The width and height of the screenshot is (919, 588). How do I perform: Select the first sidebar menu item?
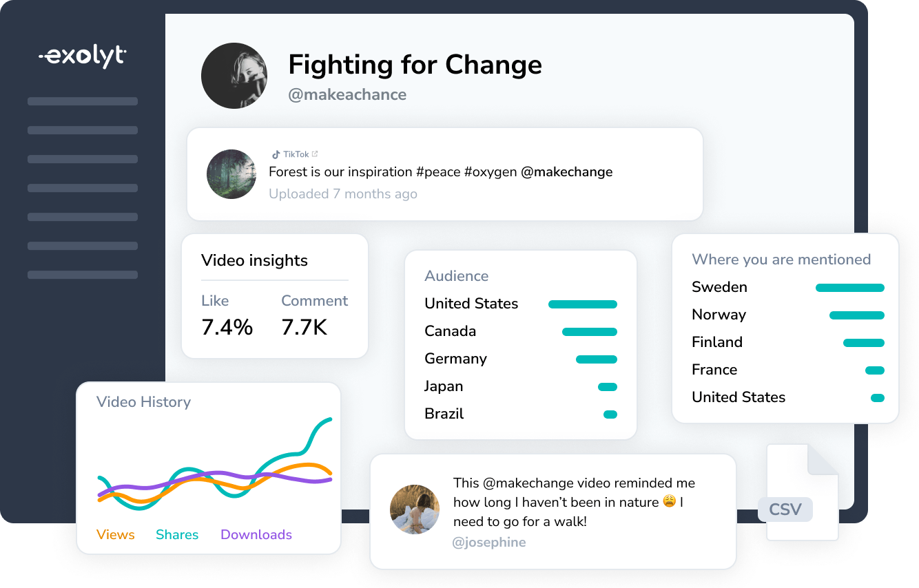tap(83, 101)
